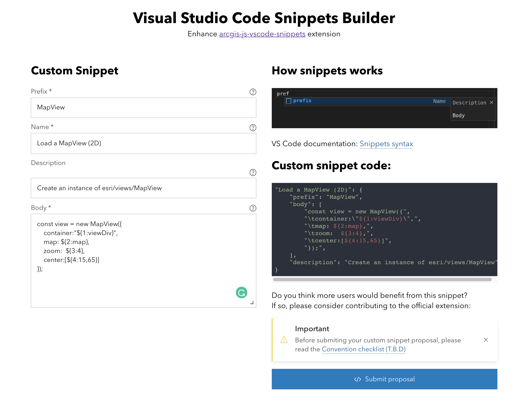Focus the Prefix input containing MapView
This screenshot has width=532, height=412.
click(143, 107)
